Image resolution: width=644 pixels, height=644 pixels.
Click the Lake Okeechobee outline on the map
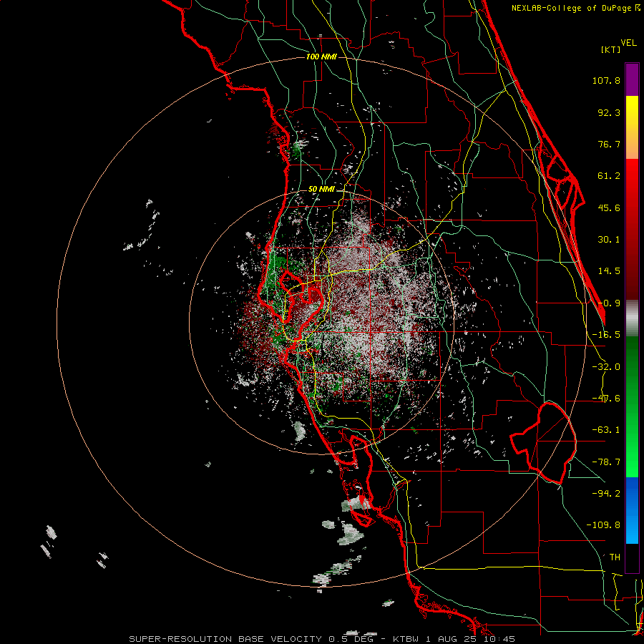tap(543, 442)
